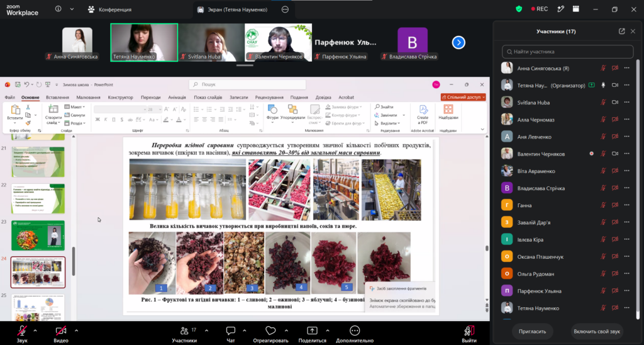Toggle italic К formatting button
Screen dimensions: 644x345
coord(106,120)
